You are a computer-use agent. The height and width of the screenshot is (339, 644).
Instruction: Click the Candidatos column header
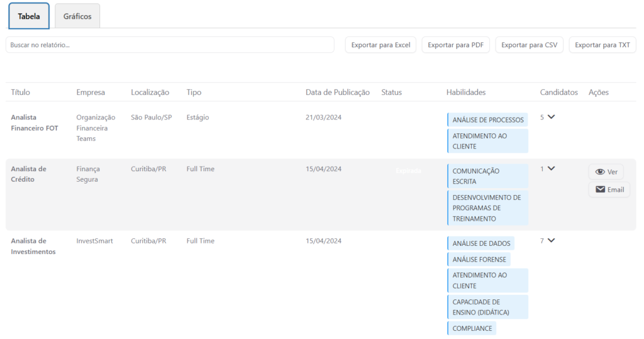[x=558, y=92]
